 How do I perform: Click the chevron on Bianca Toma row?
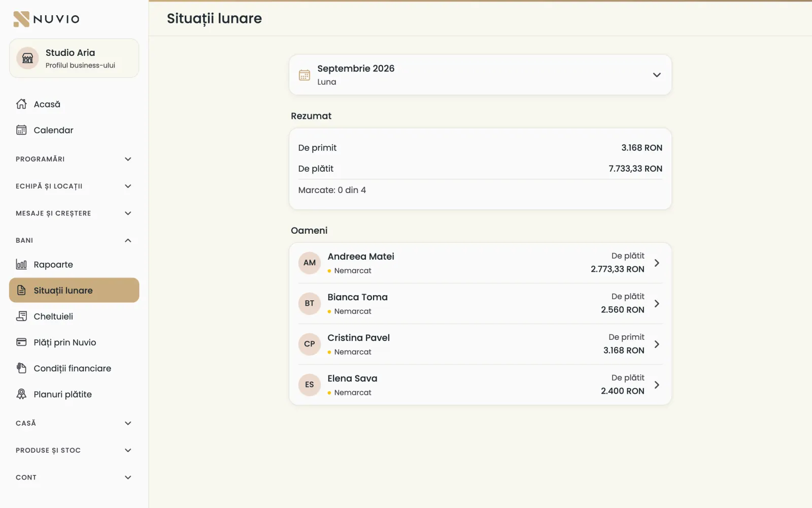pyautogui.click(x=657, y=303)
